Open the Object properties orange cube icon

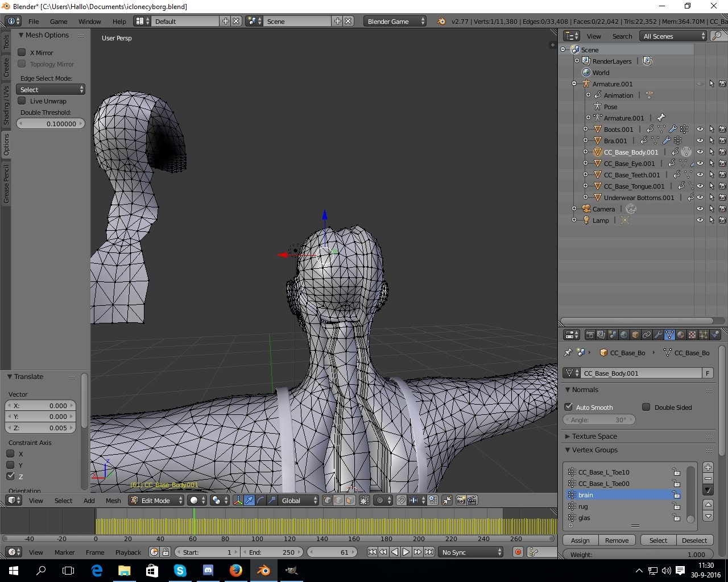pos(635,335)
